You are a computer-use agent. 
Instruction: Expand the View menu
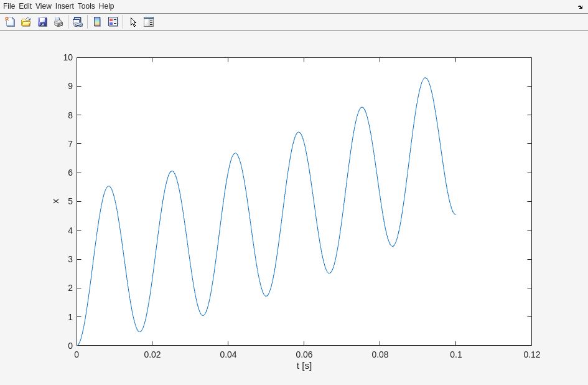point(44,6)
